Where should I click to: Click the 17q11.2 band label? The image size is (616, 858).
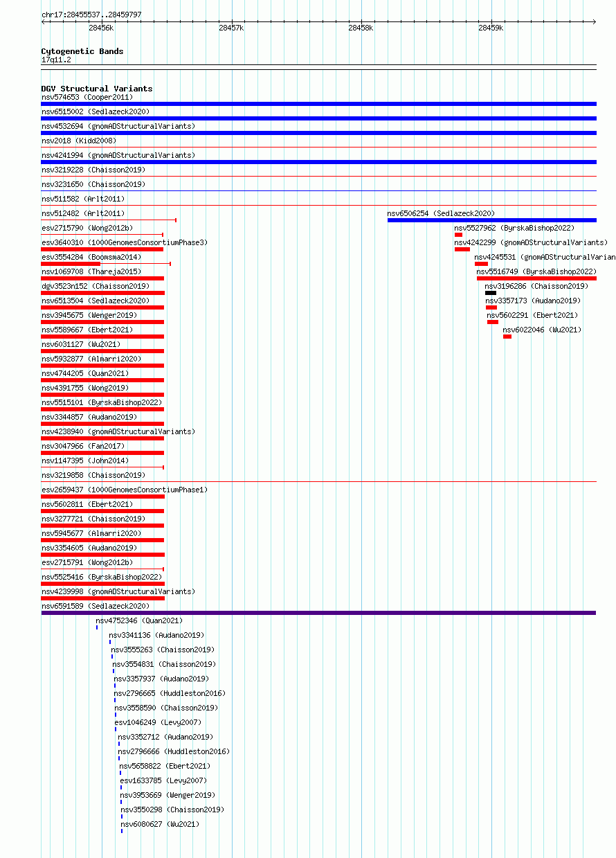[x=56, y=60]
